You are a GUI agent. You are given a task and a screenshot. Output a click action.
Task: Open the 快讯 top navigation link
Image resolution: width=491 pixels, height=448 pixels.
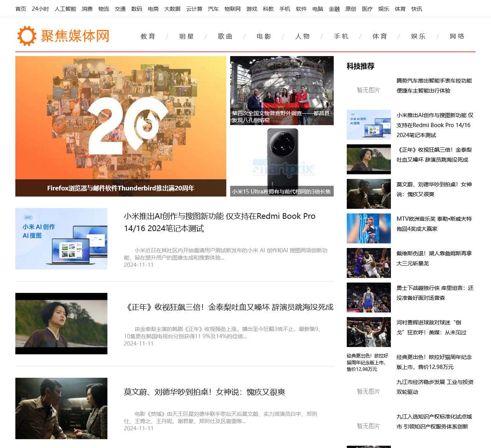coord(417,9)
